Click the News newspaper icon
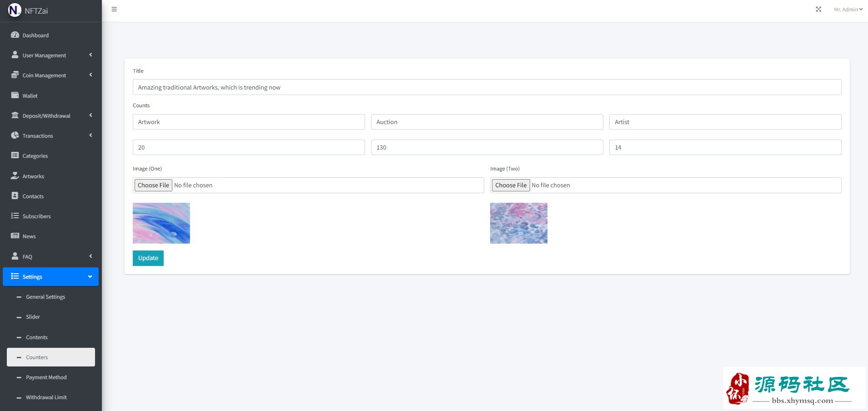The image size is (868, 411). click(15, 236)
